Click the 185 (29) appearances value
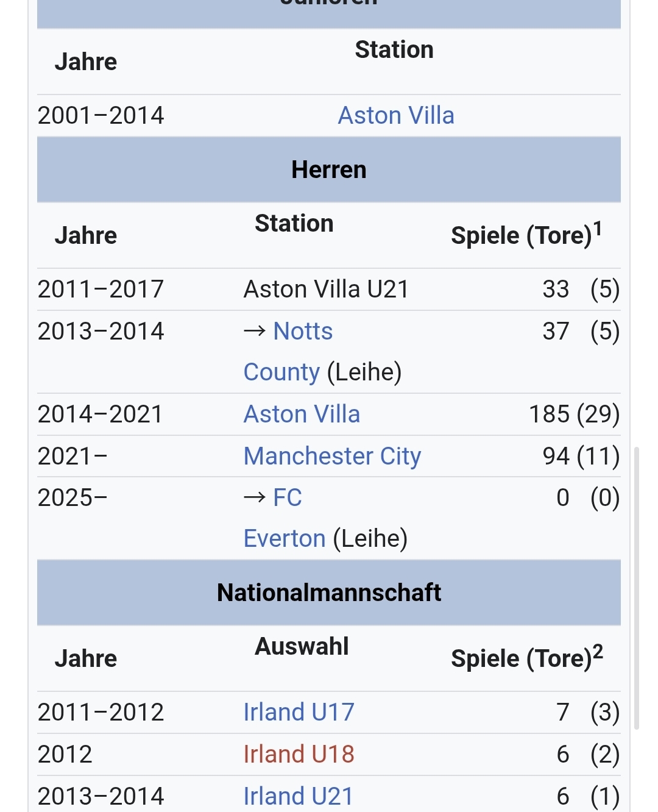 pyautogui.click(x=574, y=414)
